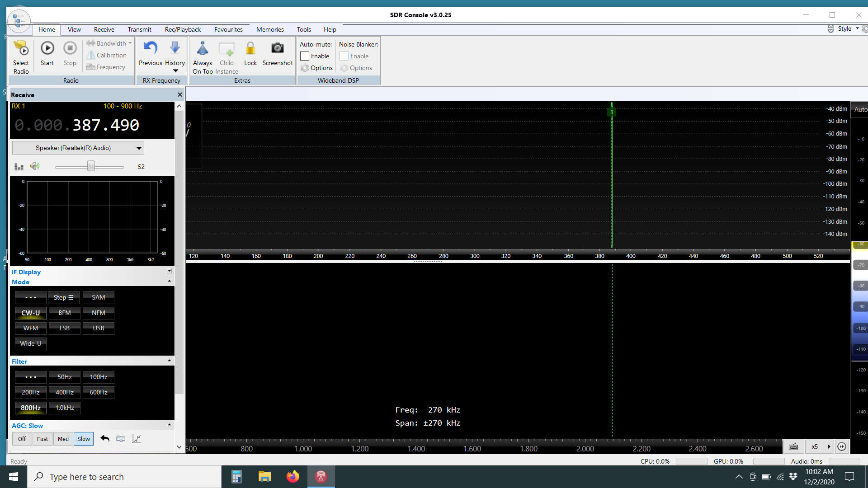Switch to the Rec/Playback tab
The height and width of the screenshot is (488, 868).
point(183,29)
